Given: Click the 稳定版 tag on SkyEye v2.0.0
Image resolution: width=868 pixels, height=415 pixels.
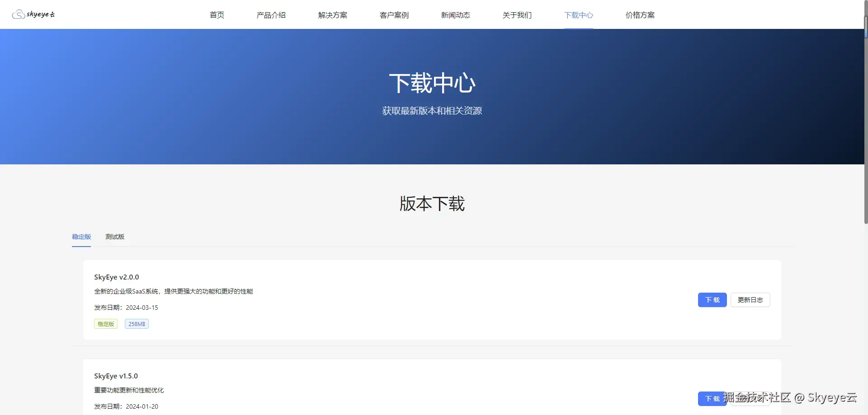Looking at the screenshot, I should (x=106, y=324).
